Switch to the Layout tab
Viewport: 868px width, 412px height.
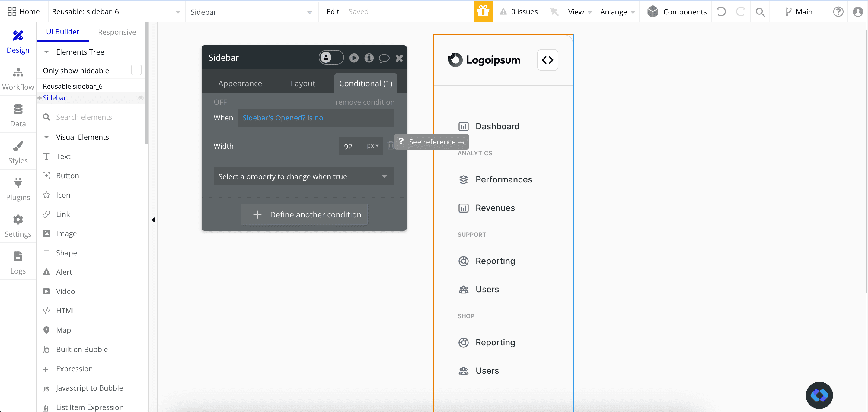coord(303,84)
